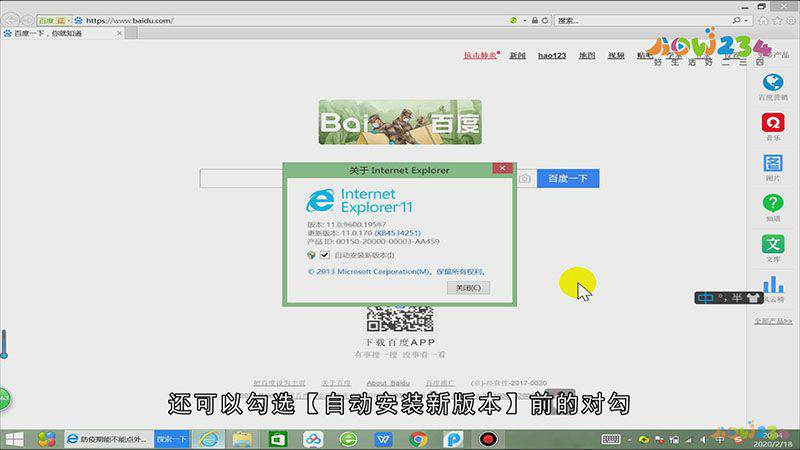
Task: Open the 抗击肺炎 link
Action: 480,55
